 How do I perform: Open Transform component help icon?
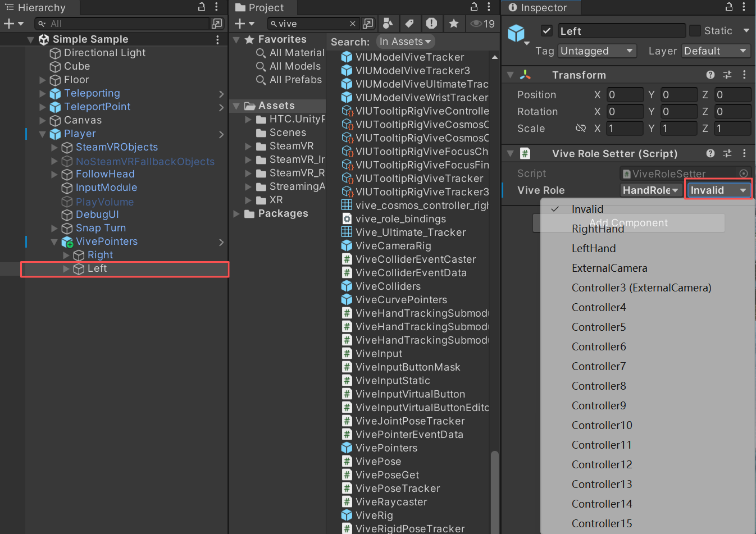[x=711, y=75]
